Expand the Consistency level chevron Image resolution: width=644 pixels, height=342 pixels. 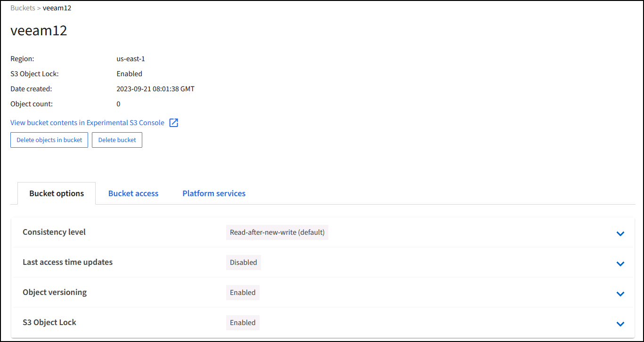click(620, 233)
